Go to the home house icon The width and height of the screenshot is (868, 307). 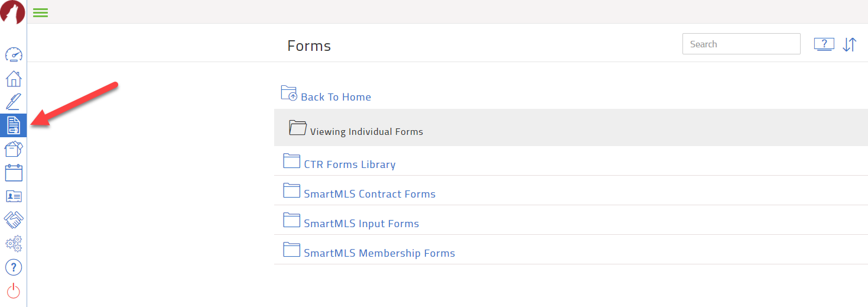point(14,78)
